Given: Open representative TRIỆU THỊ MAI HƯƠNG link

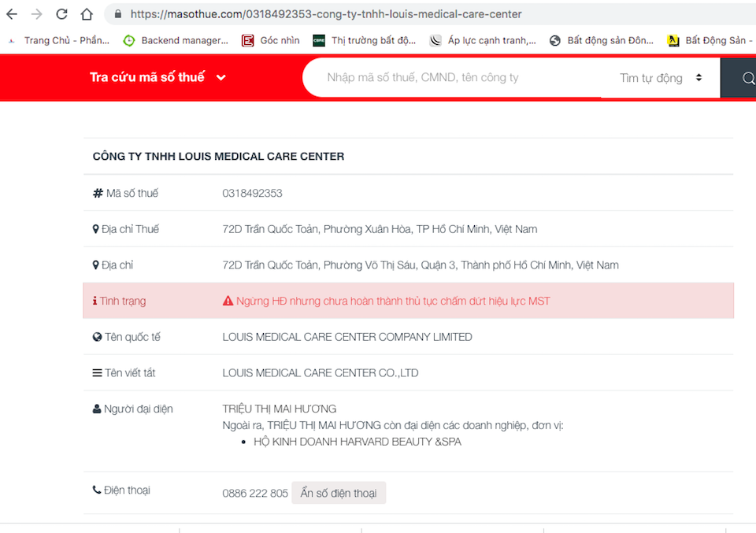Looking at the screenshot, I should point(280,409).
